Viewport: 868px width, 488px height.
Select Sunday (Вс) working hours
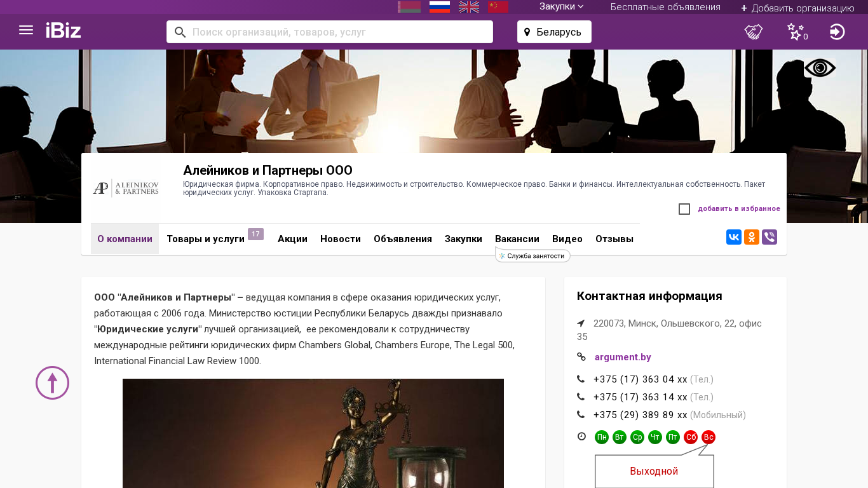tap(709, 437)
